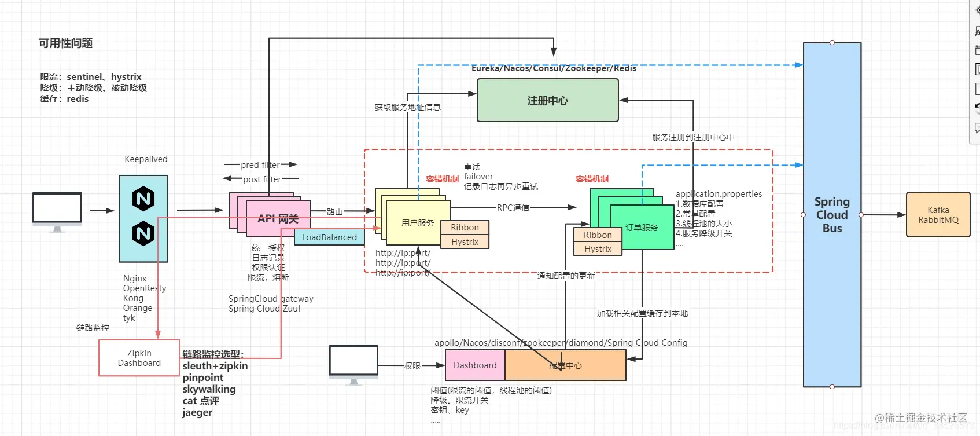Select the monitor icon next to Dashboard 权限 arrow
Screen dimensions: 980x436
353,365
